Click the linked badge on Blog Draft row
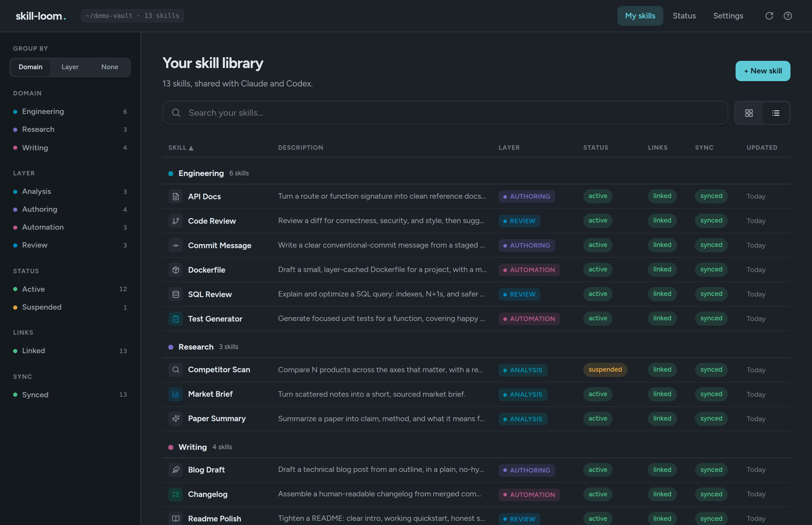The width and height of the screenshot is (812, 525). pos(662,470)
